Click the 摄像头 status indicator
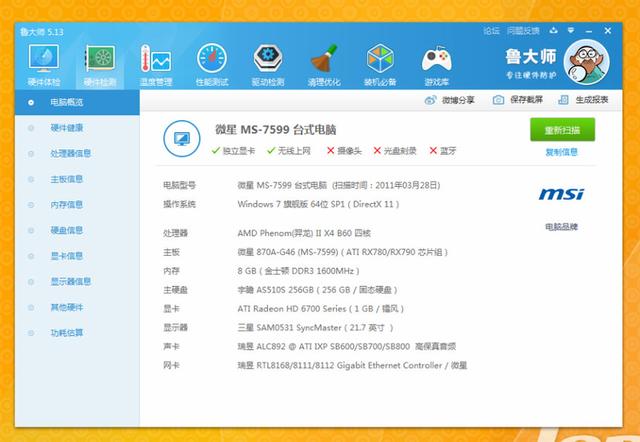Screen dimensions: 640x442 pos(344,151)
